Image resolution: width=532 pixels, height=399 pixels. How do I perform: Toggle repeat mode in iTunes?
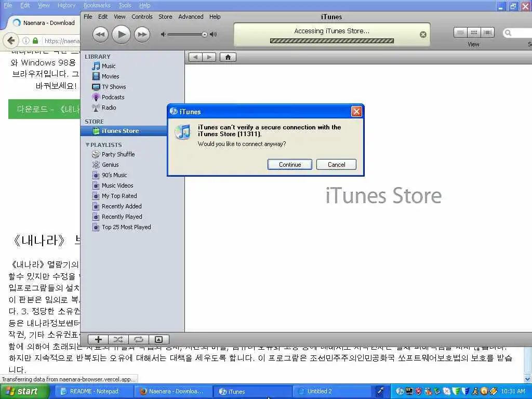tap(138, 339)
